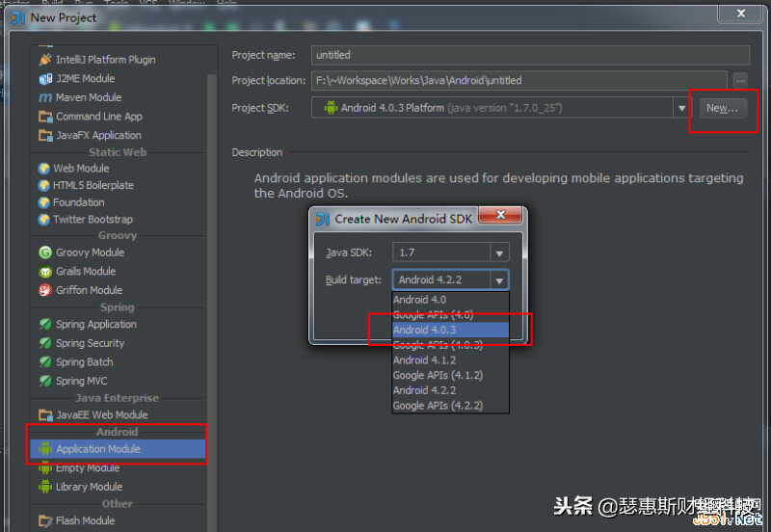The image size is (771, 532).
Task: Select the Android Empty Module icon
Action: [45, 468]
